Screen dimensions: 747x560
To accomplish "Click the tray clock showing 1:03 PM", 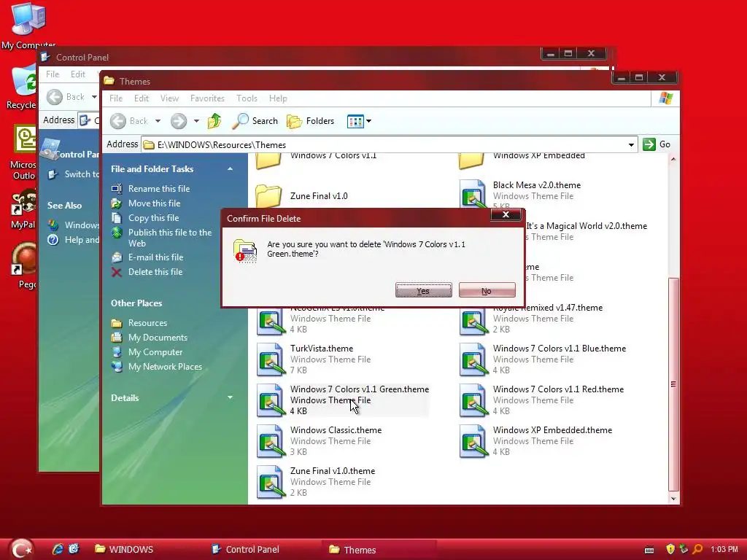I will [x=724, y=550].
